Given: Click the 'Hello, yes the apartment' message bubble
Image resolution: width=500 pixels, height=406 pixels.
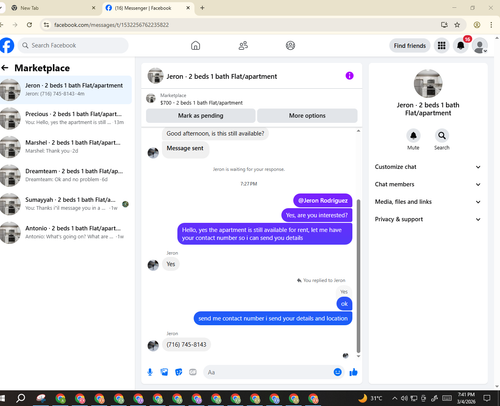Looking at the screenshot, I should click(x=265, y=234).
